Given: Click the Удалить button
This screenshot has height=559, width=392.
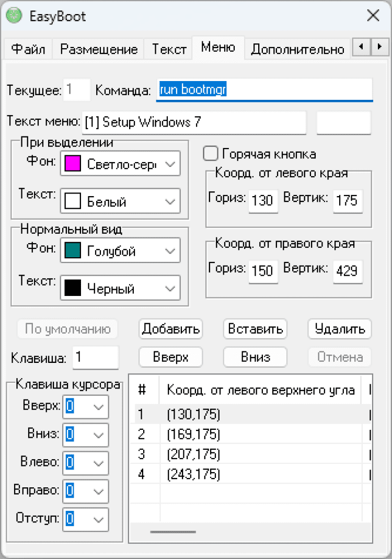Looking at the screenshot, I should click(339, 329).
